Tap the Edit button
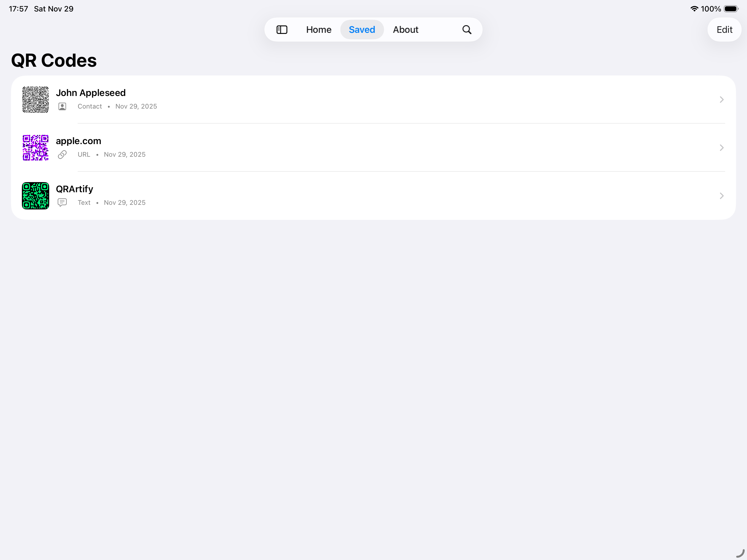 coord(724,30)
